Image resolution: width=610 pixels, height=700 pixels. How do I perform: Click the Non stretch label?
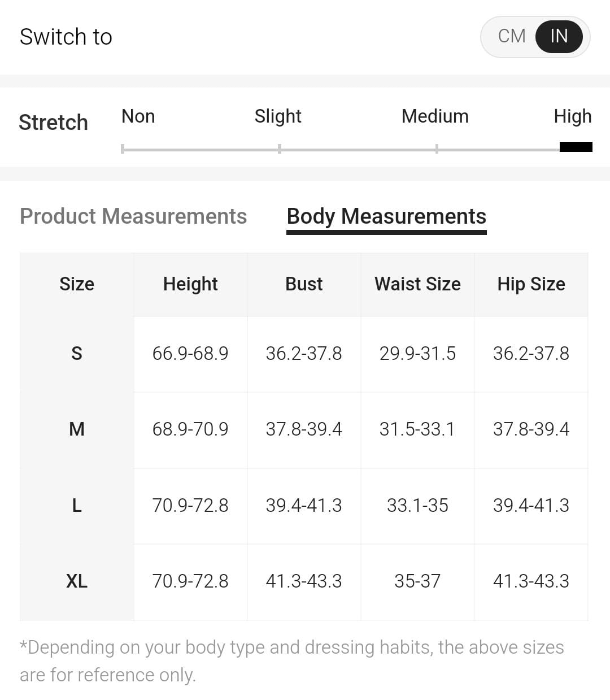(x=138, y=116)
